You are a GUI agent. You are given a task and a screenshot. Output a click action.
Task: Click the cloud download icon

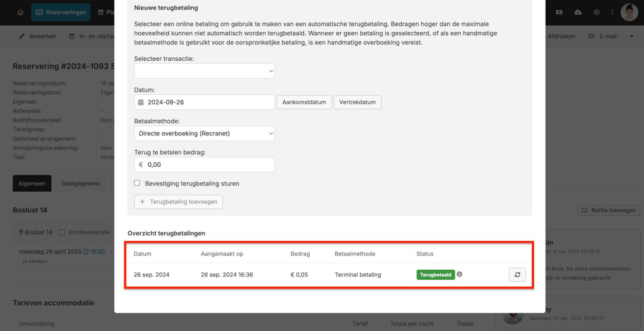(x=578, y=13)
